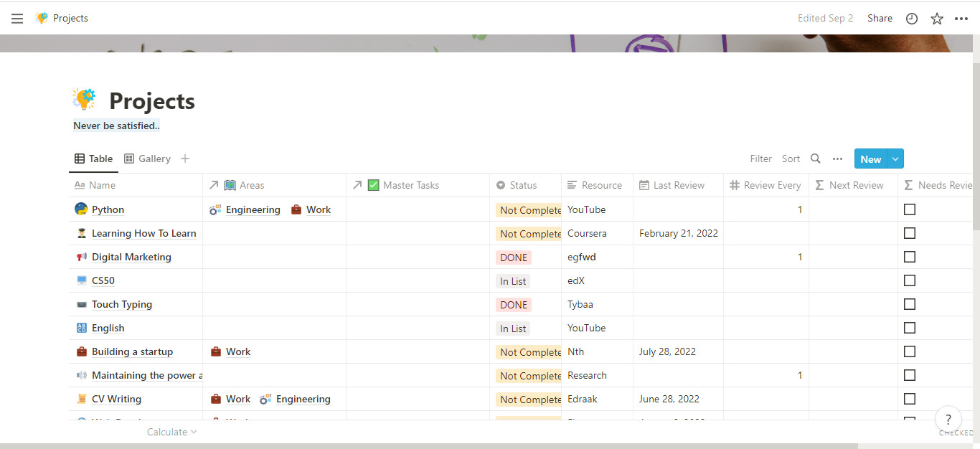The width and height of the screenshot is (980, 449).
Task: Tick Needs Review checkbox for Learning How To Learn
Action: 910,233
